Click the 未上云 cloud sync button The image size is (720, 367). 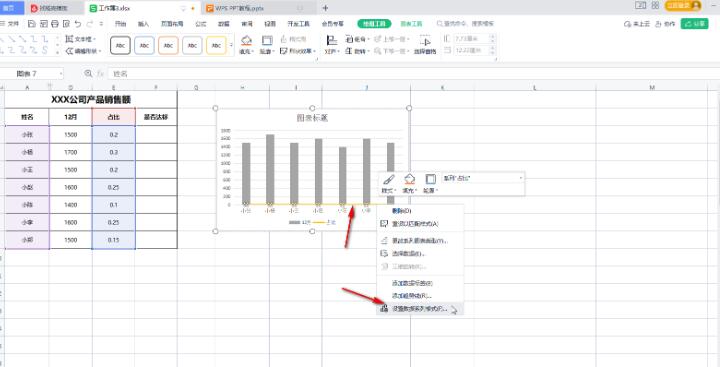pyautogui.click(x=637, y=24)
